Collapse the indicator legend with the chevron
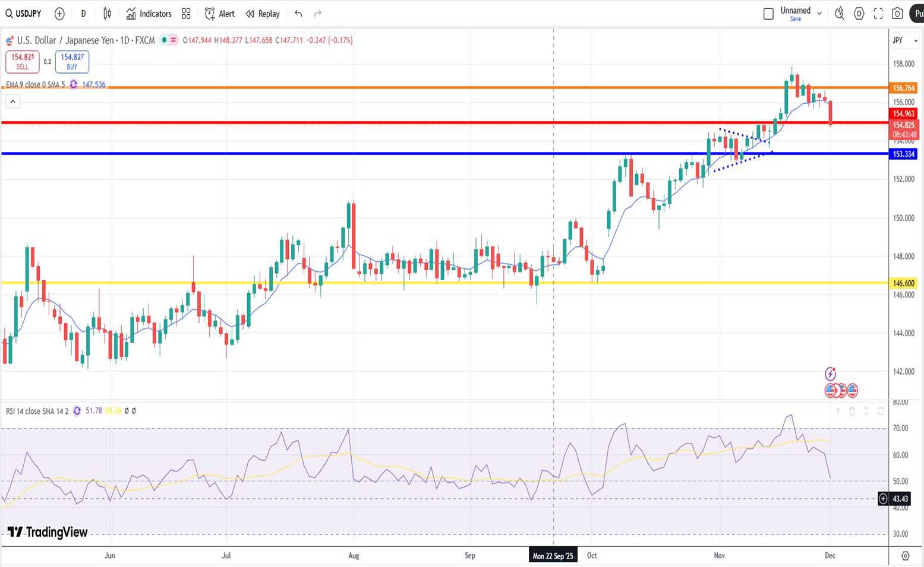Screen dimensions: 924x567 pos(12,102)
